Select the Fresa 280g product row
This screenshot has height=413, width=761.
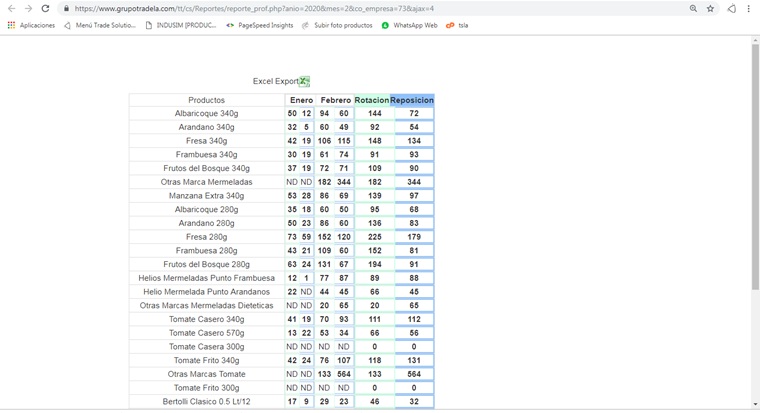point(206,237)
